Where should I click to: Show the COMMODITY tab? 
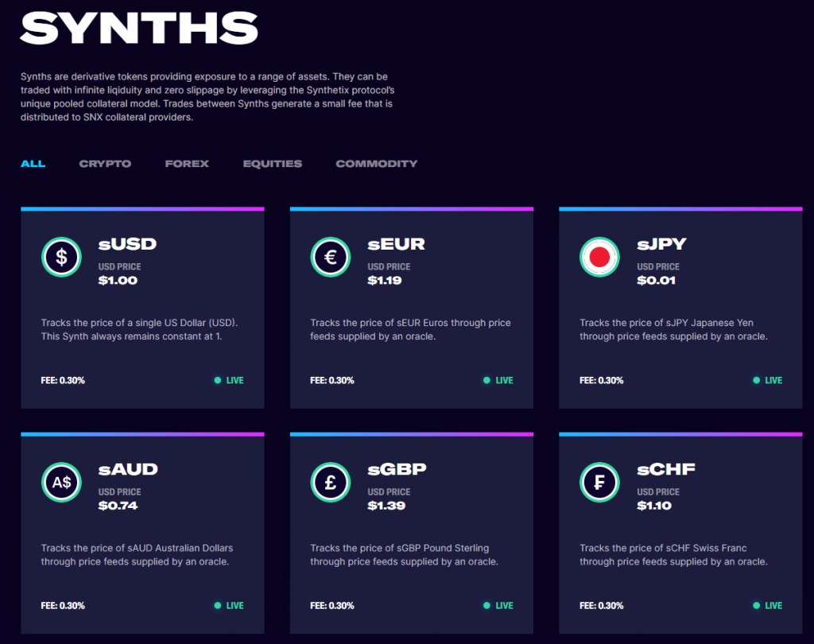376,164
